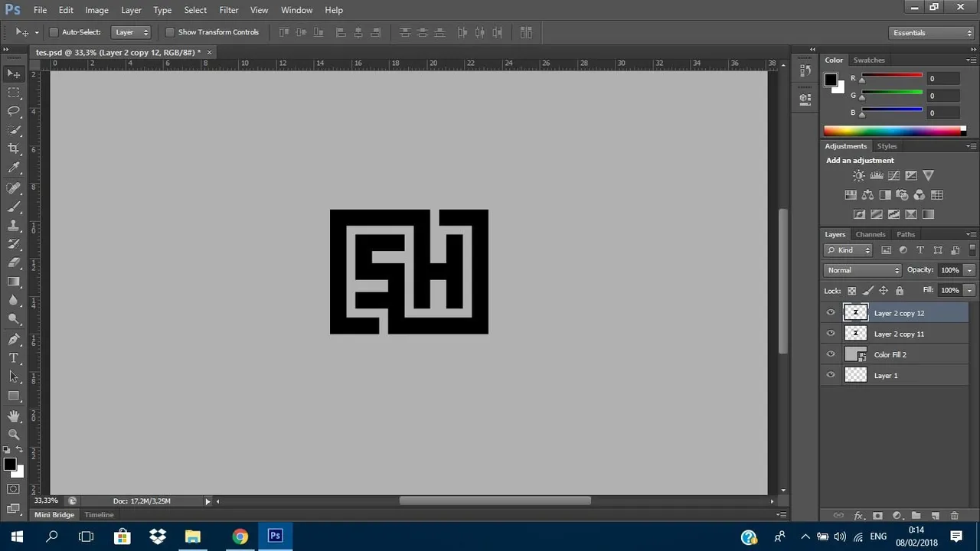The height and width of the screenshot is (551, 980).
Task: Enable the Auto-Select checkbox
Action: pyautogui.click(x=54, y=32)
